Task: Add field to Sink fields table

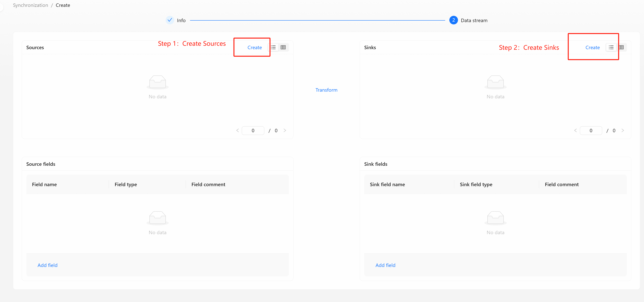Action: click(x=385, y=265)
